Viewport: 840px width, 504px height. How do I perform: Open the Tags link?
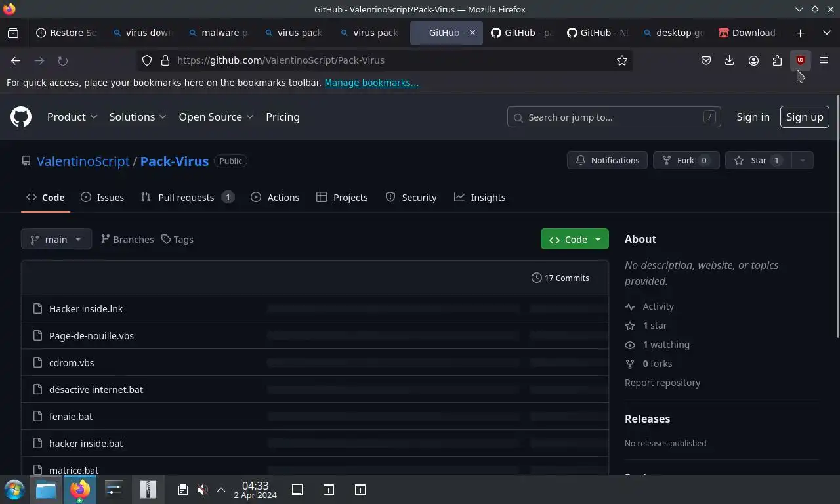pos(177,239)
